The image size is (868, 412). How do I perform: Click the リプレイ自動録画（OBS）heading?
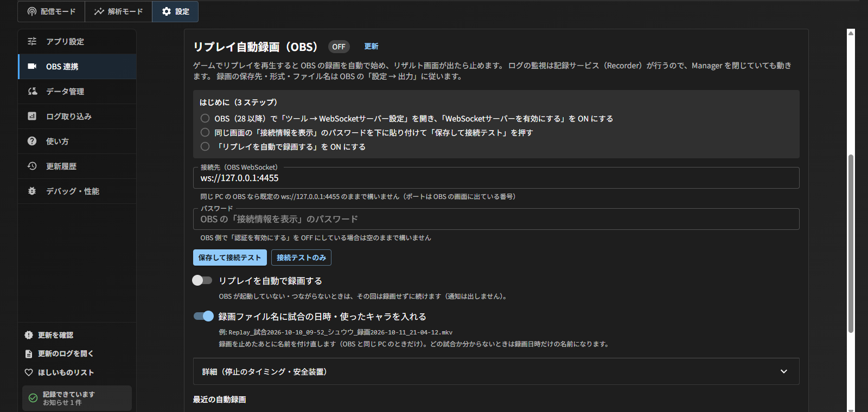(256, 47)
